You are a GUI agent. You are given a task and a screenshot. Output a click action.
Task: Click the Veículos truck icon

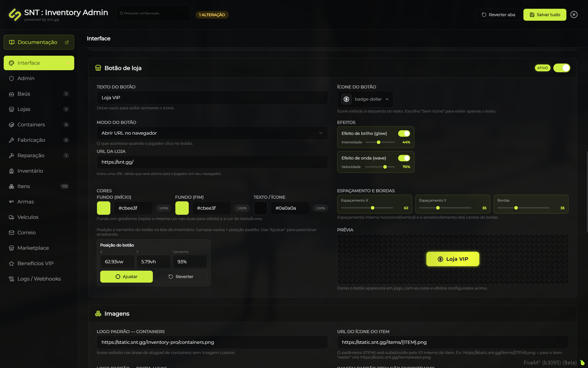(x=11, y=217)
